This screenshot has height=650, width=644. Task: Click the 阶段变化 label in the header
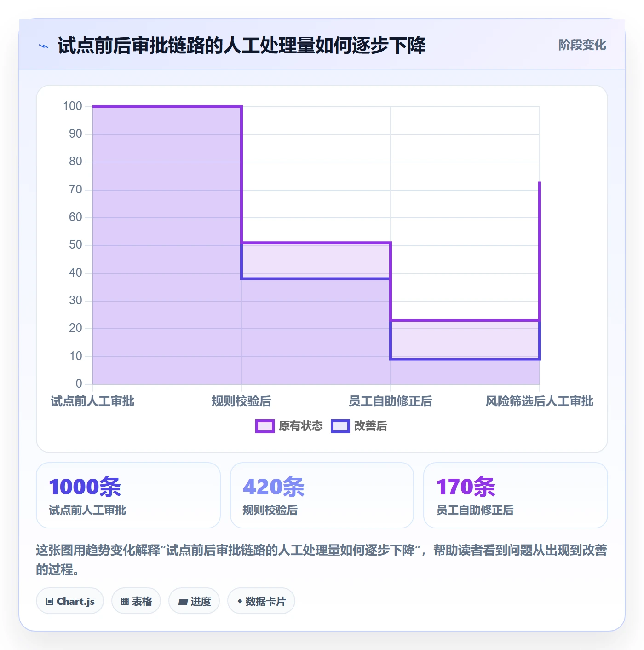pos(582,45)
